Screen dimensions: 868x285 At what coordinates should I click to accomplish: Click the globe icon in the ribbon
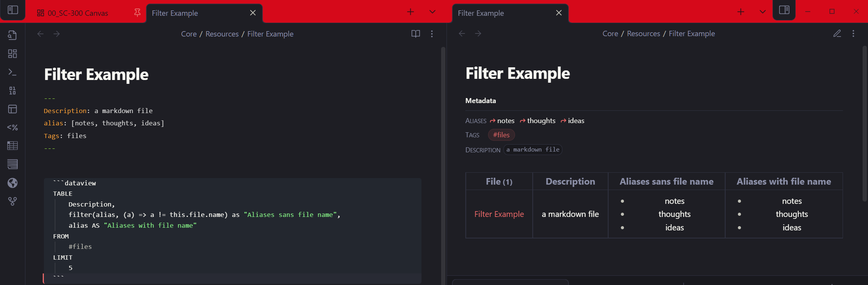click(12, 183)
